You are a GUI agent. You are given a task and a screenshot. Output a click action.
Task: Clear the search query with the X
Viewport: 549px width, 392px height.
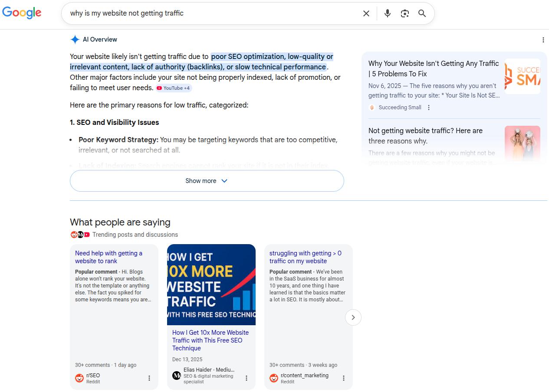[366, 13]
